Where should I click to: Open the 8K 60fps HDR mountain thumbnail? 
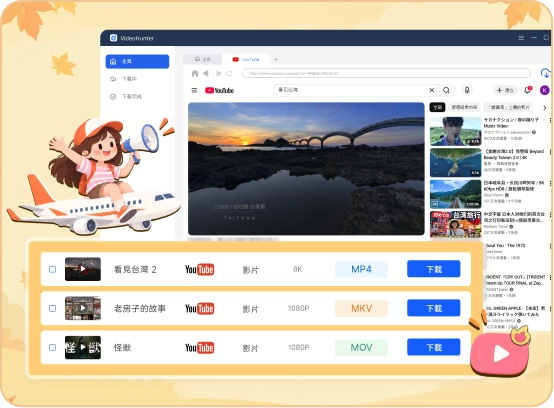(x=455, y=194)
